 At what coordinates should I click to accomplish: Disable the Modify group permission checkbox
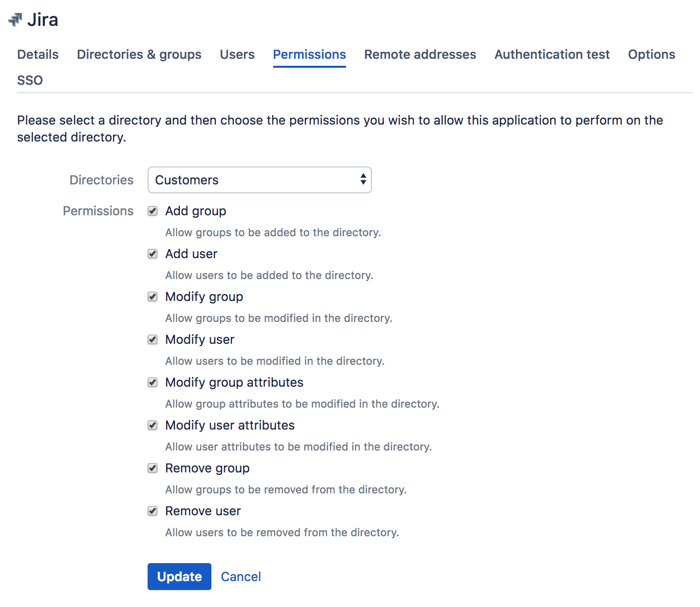[153, 297]
